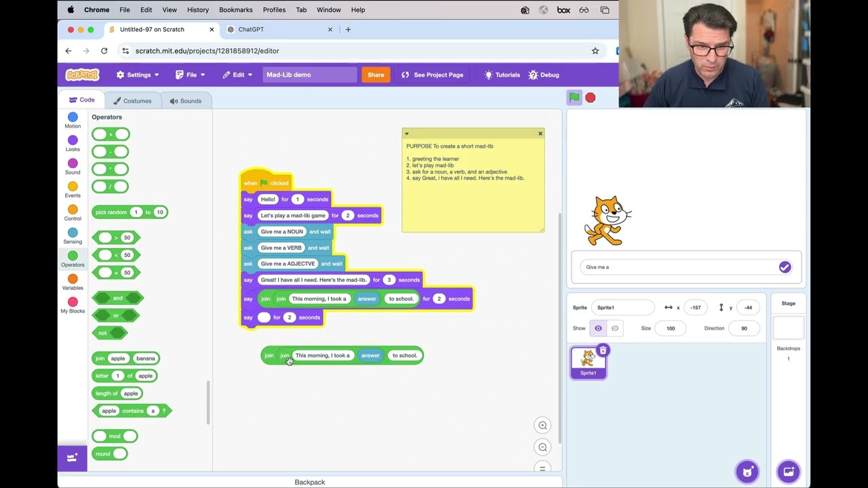Hide the sprite using crossed-eye toggle
The height and width of the screenshot is (488, 868).
point(615,328)
